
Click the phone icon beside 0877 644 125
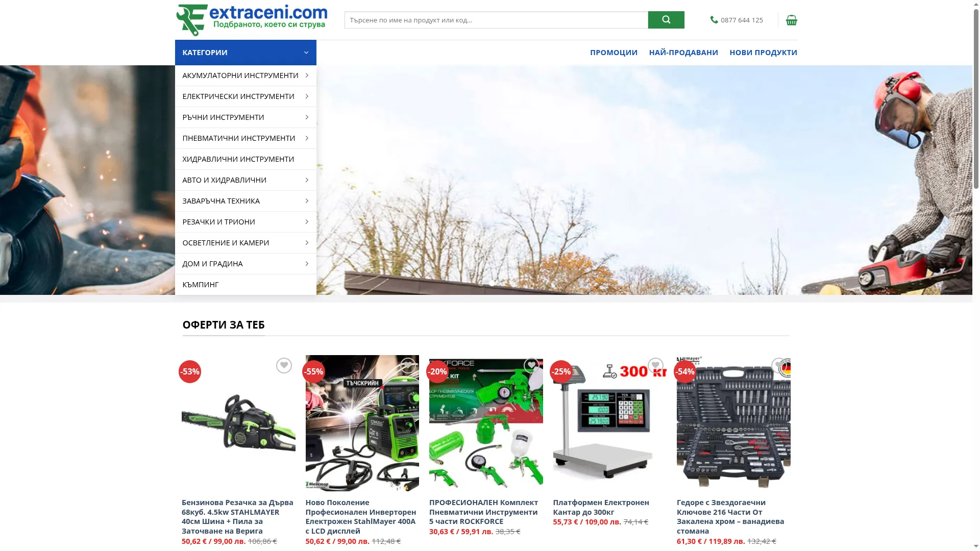[x=714, y=20]
